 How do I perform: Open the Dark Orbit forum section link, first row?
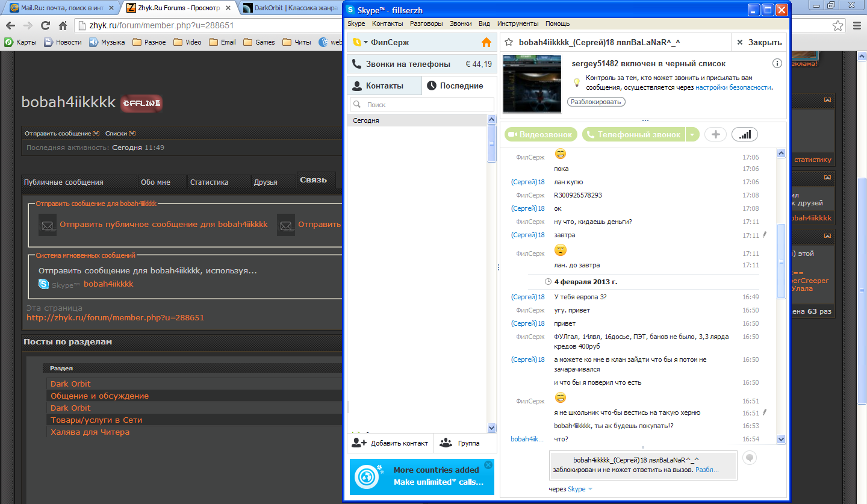click(70, 384)
